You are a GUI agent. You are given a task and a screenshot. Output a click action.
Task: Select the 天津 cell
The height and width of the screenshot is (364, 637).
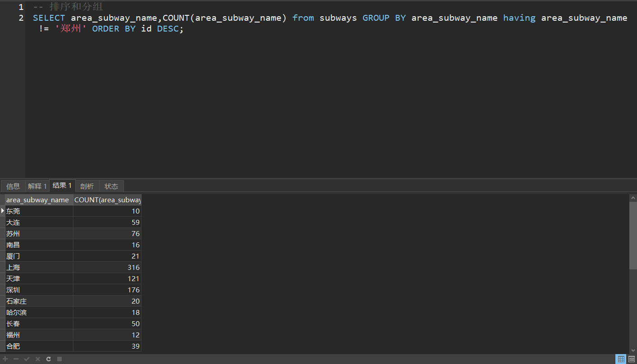(x=39, y=279)
